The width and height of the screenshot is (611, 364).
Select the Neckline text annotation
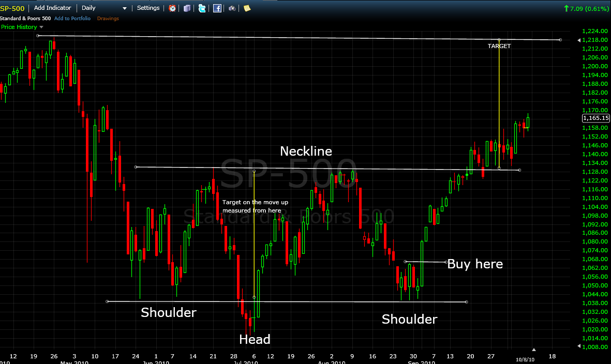click(306, 151)
